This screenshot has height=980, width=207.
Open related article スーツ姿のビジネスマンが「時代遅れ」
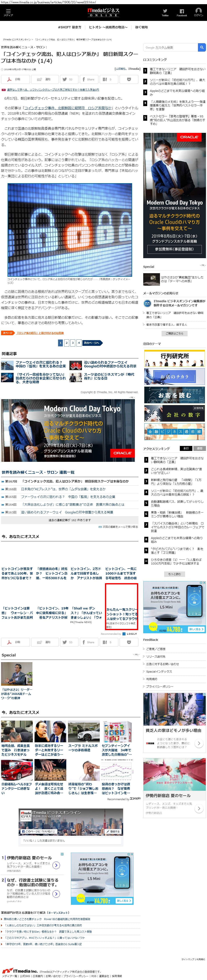[109, 376]
